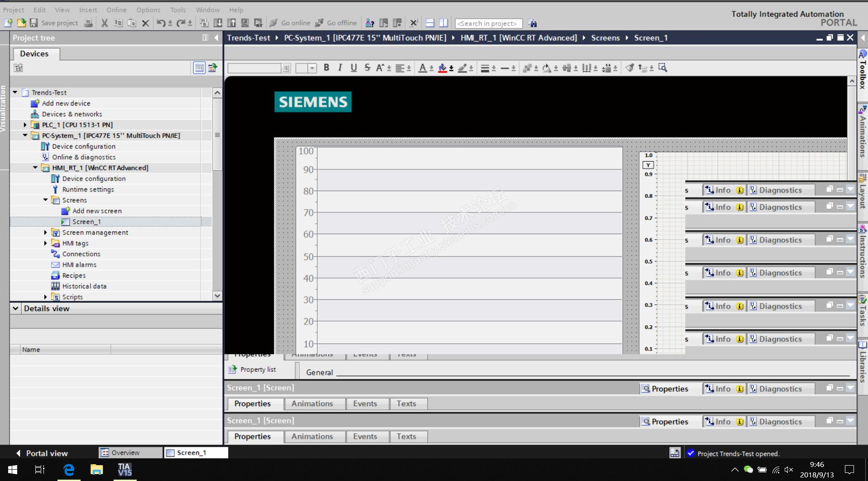
Task: Open the font size dropdown
Action: (312, 68)
